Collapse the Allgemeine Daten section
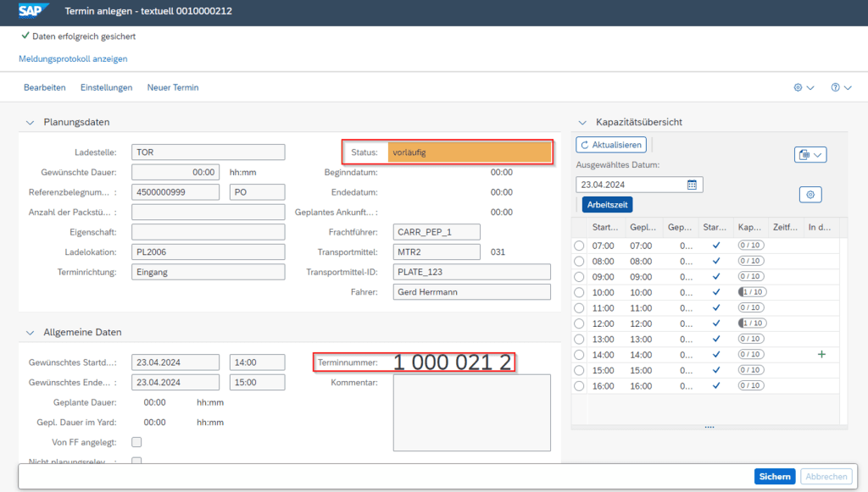Image resolution: width=868 pixels, height=492 pixels. [x=30, y=332]
